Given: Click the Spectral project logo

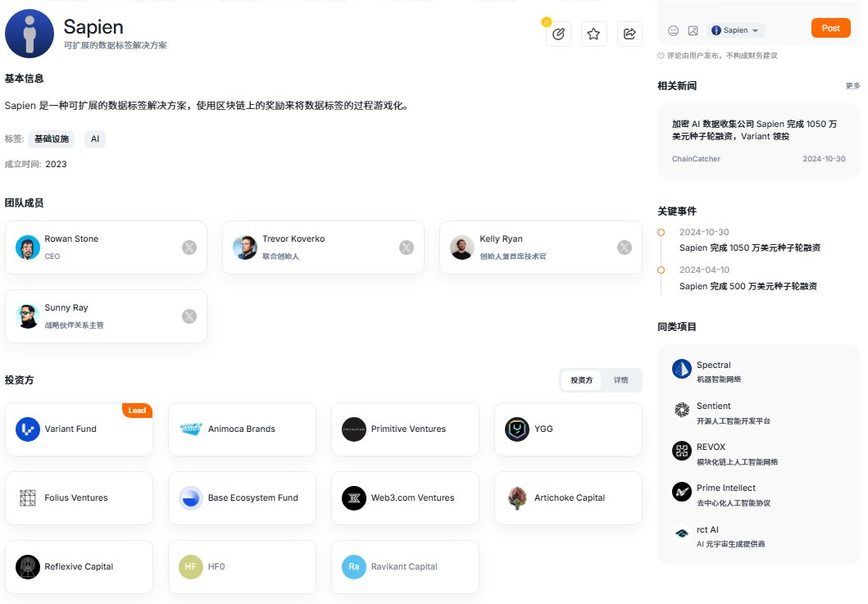Looking at the screenshot, I should [x=682, y=369].
